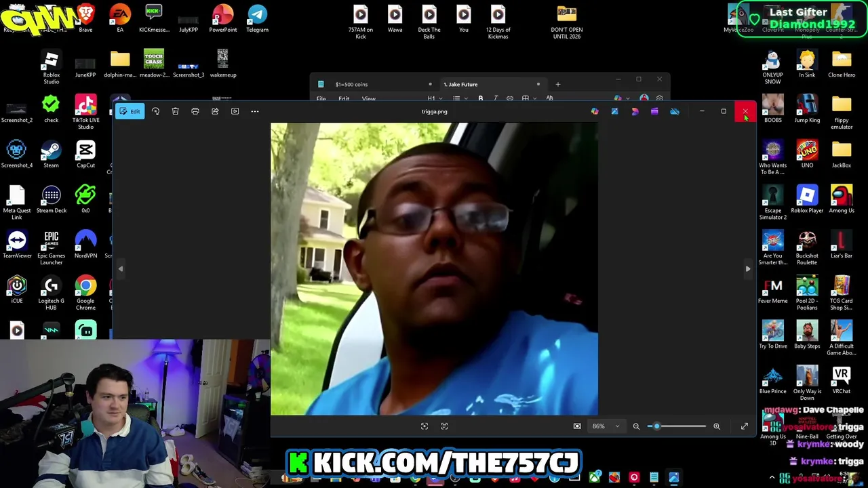Switch to Notepad in taskbar
This screenshot has height=488, width=868.
pos(654,478)
